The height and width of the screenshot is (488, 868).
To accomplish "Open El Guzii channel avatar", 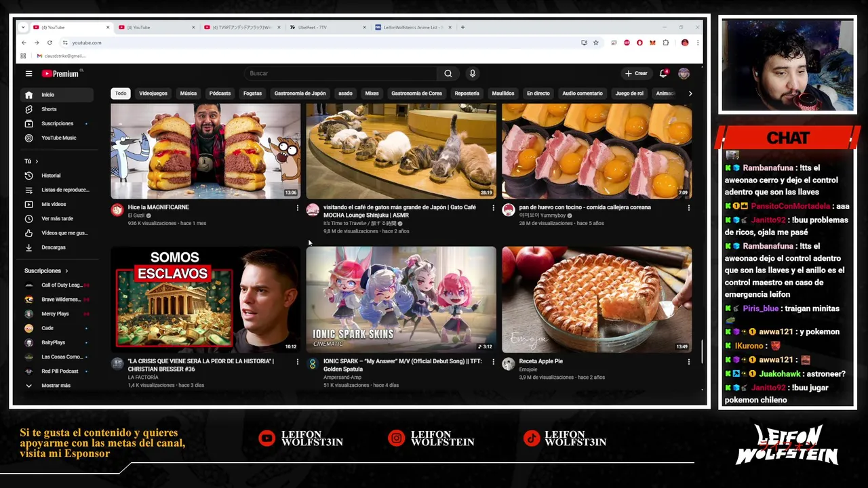I will (x=117, y=210).
